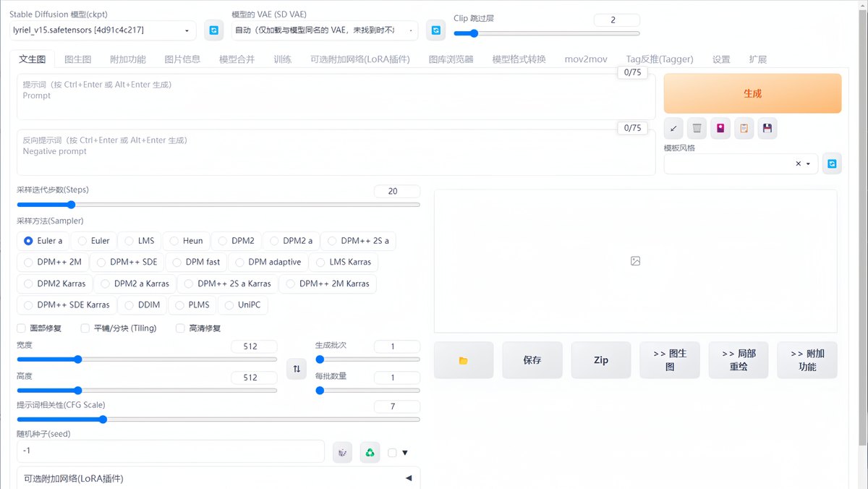
Task: Open the Stable Diffusion model dropdown
Action: point(103,30)
